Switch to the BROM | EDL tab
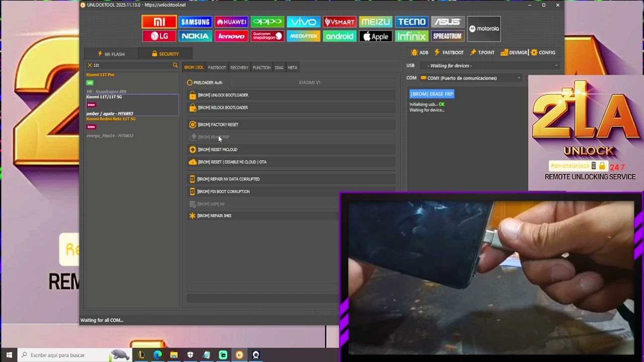Image resolution: width=644 pixels, height=362 pixels. tap(194, 67)
